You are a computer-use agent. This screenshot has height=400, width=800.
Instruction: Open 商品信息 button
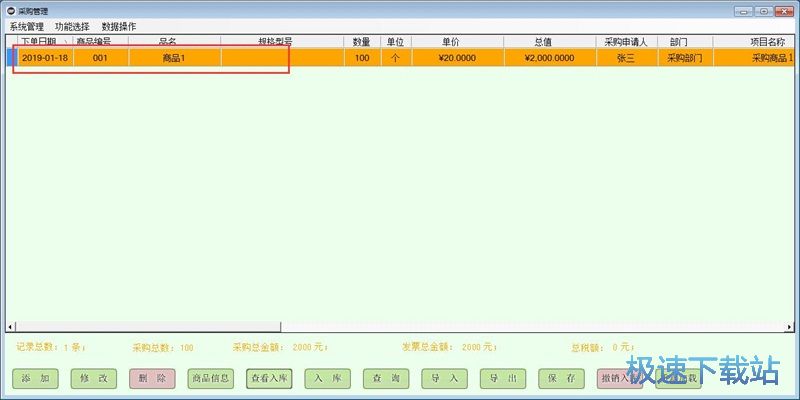(x=211, y=379)
